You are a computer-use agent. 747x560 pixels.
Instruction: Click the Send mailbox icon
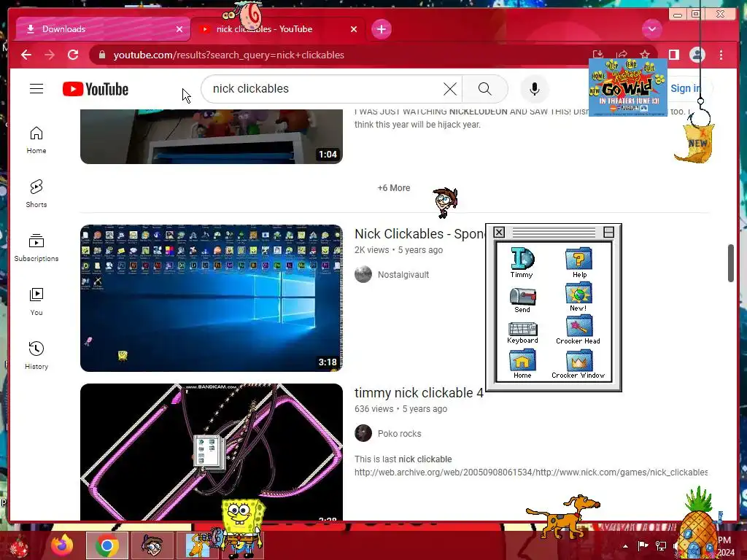[x=522, y=300]
